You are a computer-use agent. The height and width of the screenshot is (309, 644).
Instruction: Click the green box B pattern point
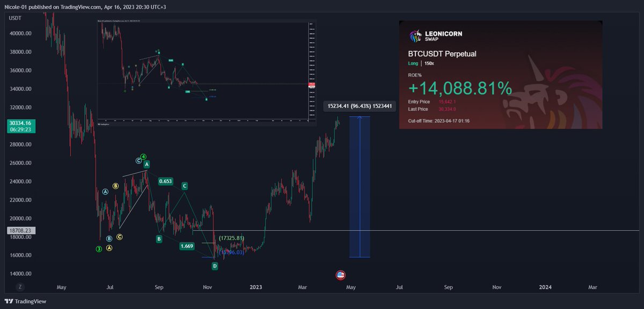pos(159,239)
